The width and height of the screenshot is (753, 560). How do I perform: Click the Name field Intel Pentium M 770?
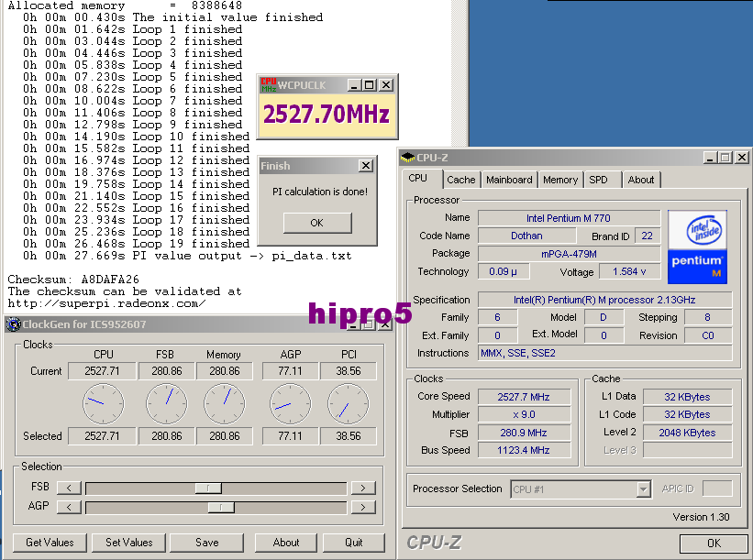pos(569,218)
